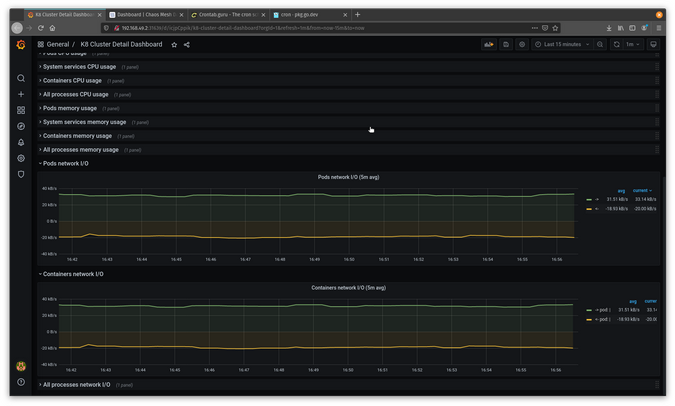This screenshot has width=675, height=406.
Task: Open the General folder breadcrumb
Action: coord(57,44)
